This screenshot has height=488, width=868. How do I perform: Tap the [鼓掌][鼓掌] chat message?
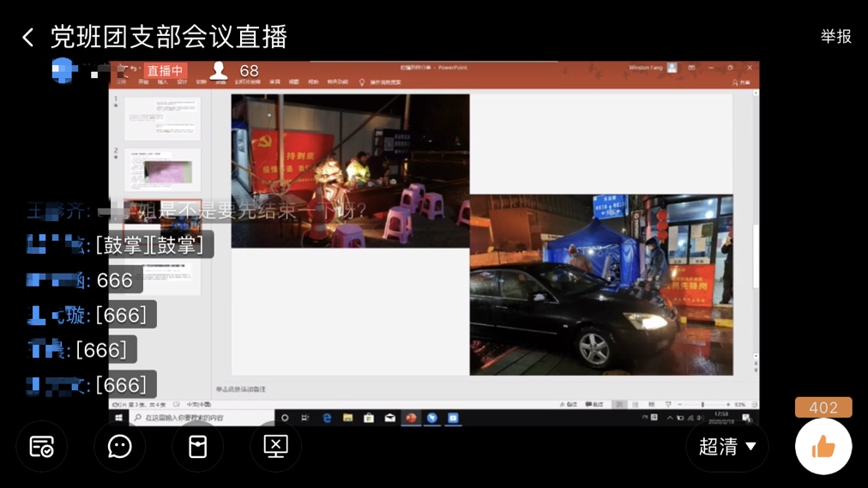(x=149, y=245)
